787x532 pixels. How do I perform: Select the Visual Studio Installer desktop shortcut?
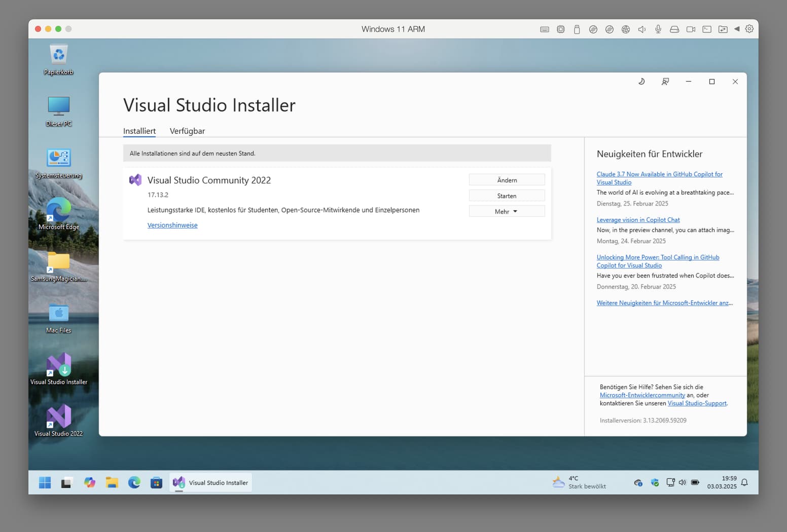[59, 370]
